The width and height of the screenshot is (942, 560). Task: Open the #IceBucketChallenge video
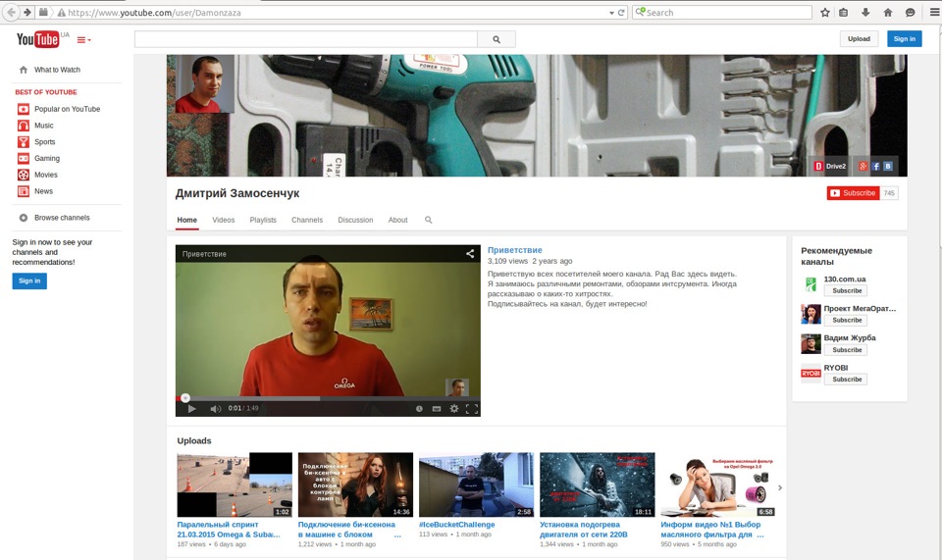[x=456, y=525]
